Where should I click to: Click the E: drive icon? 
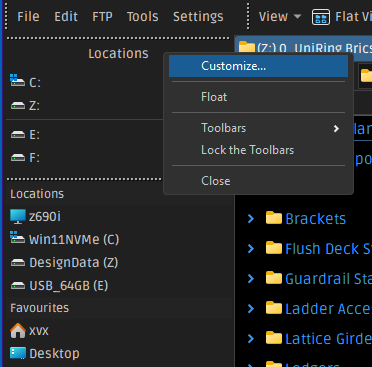click(x=18, y=135)
